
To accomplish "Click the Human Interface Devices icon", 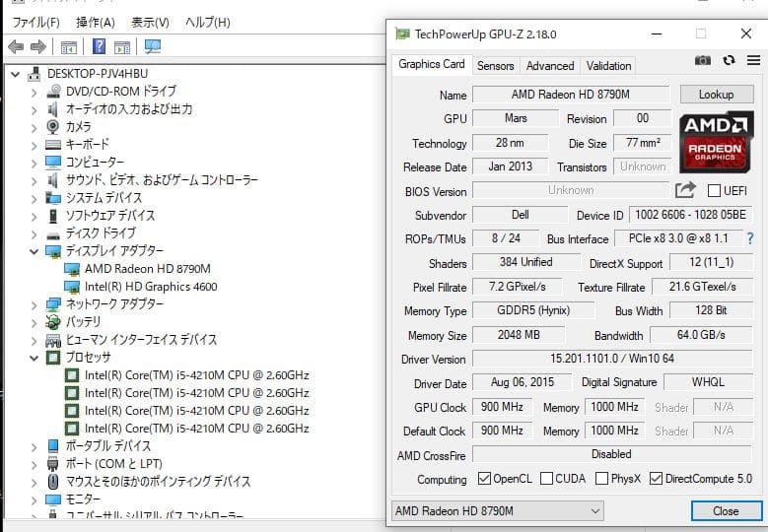I will pyautogui.click(x=53, y=340).
